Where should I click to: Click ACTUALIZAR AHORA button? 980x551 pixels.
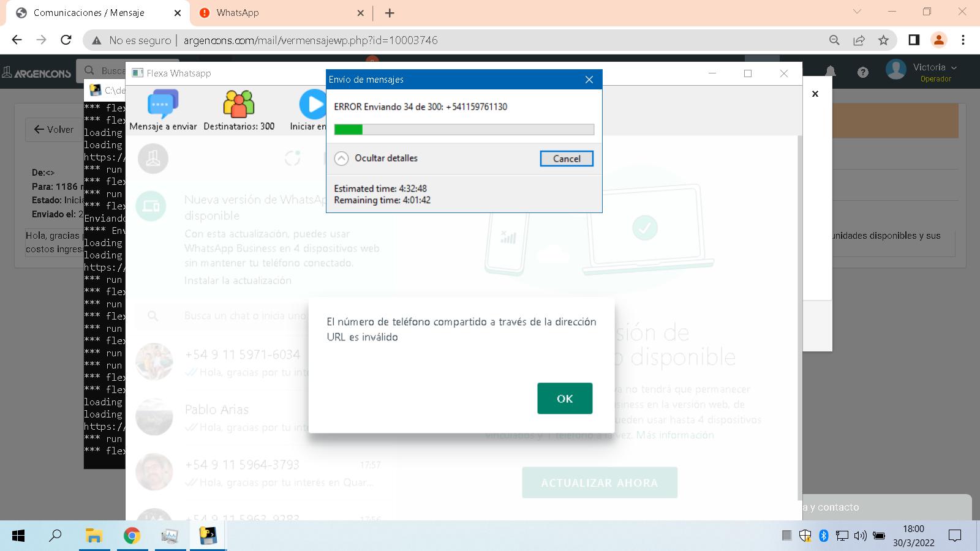[x=600, y=482]
